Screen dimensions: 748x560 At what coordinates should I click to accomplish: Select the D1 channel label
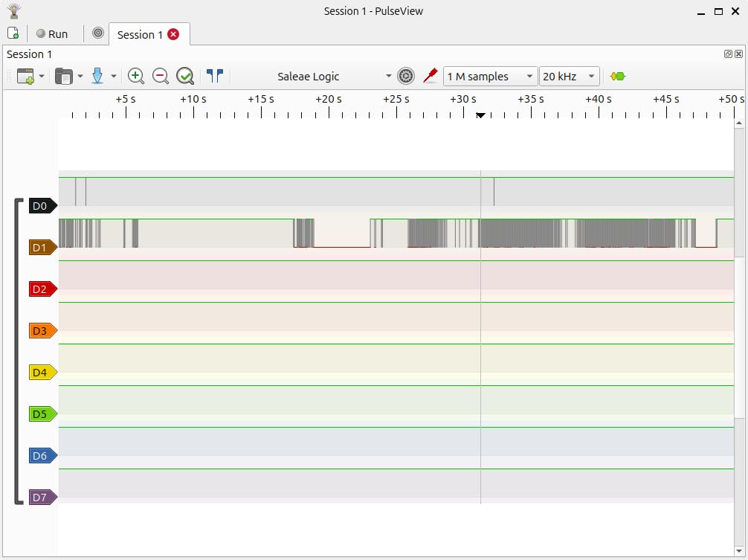coord(43,248)
